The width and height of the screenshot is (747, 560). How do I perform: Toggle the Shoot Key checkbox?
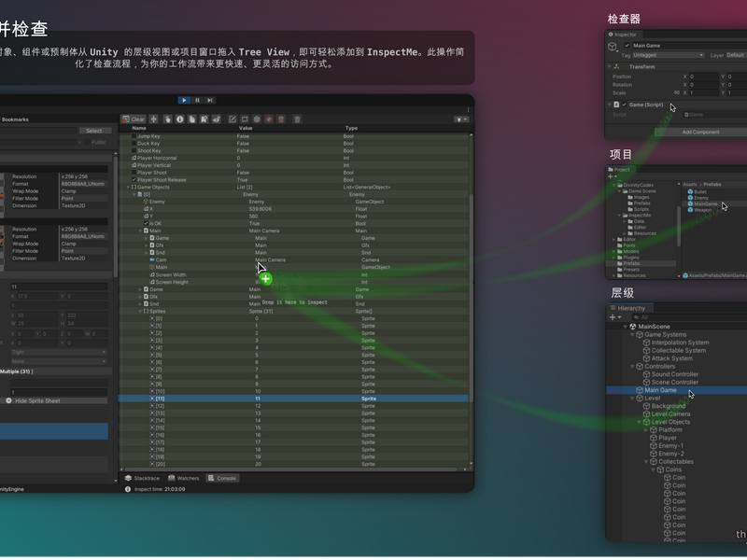tap(134, 151)
